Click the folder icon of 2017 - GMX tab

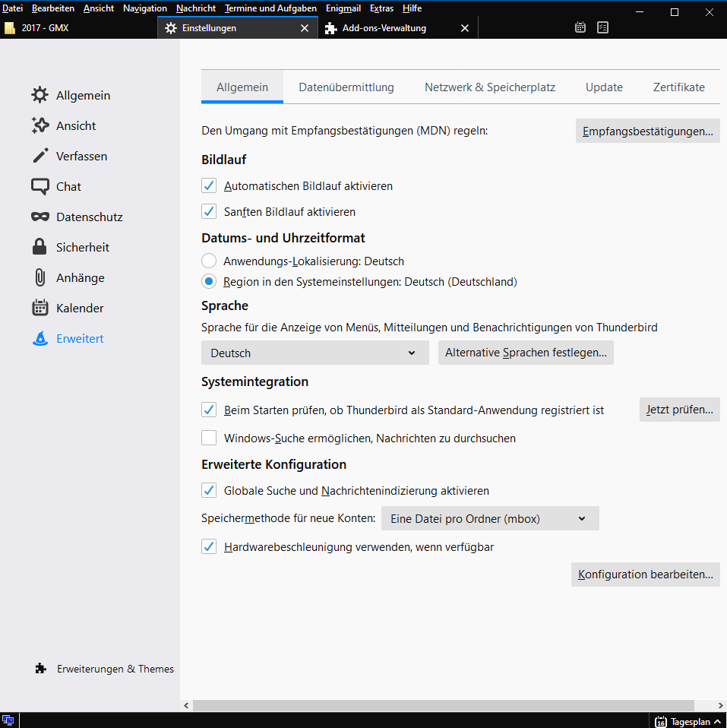click(x=10, y=28)
